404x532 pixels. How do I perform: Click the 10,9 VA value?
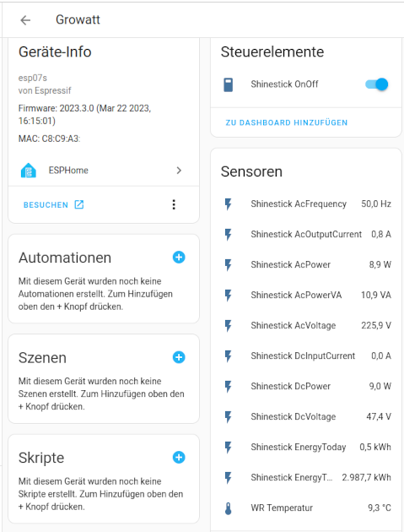click(x=376, y=295)
